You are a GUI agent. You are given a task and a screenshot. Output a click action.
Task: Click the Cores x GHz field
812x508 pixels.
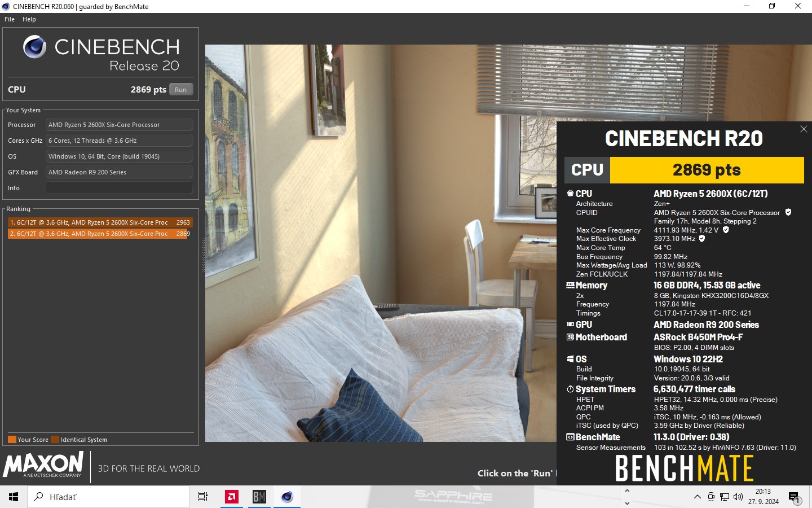[x=119, y=141]
